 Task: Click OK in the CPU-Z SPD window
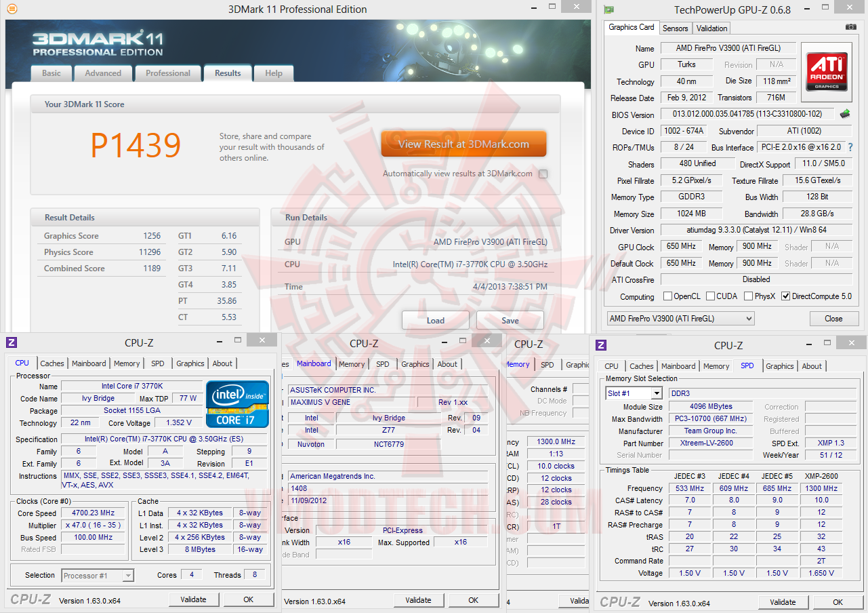tap(838, 602)
